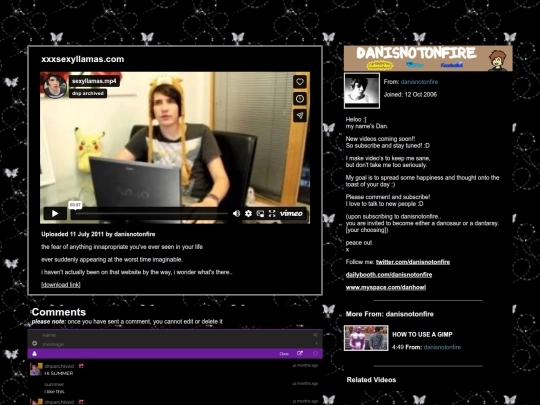Click the 'HI SUMMER' comment text
Viewport: 540px width, 405px height.
click(59, 373)
